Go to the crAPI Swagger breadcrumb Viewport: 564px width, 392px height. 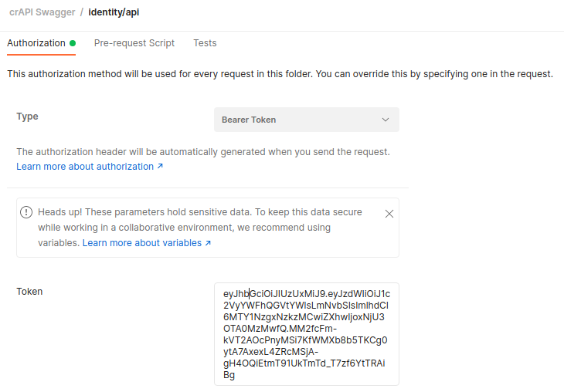coord(41,12)
